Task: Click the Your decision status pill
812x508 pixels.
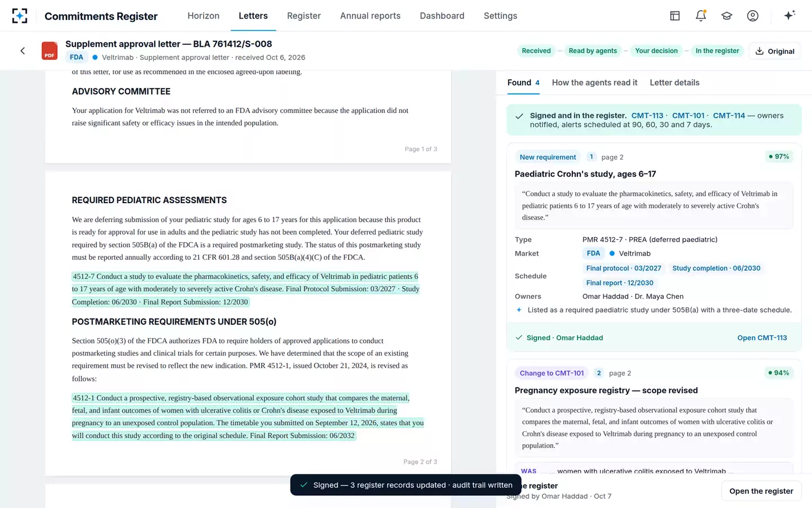Action: pos(656,51)
